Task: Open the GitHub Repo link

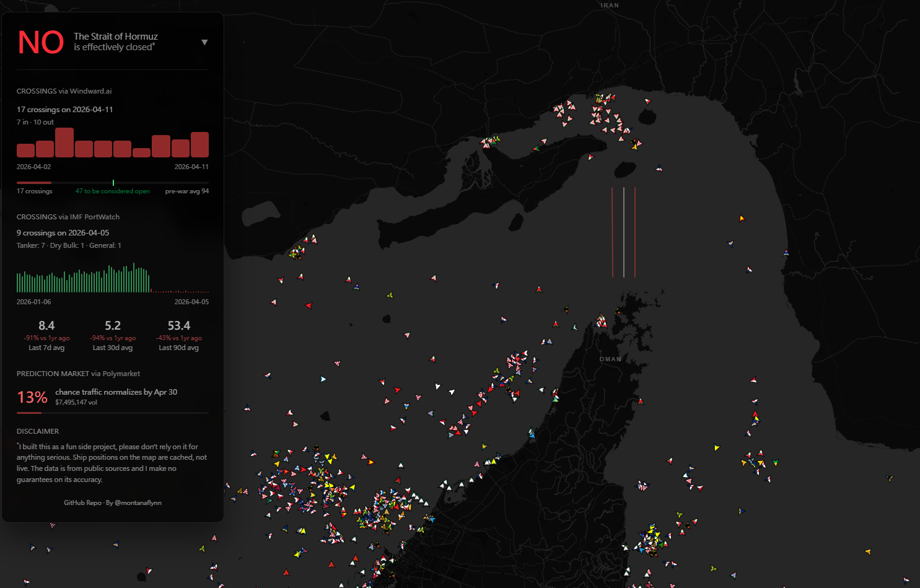Action: click(x=82, y=502)
